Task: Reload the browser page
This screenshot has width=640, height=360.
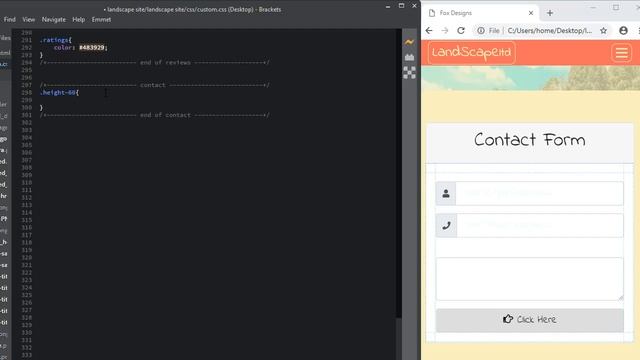Action: coord(461,31)
